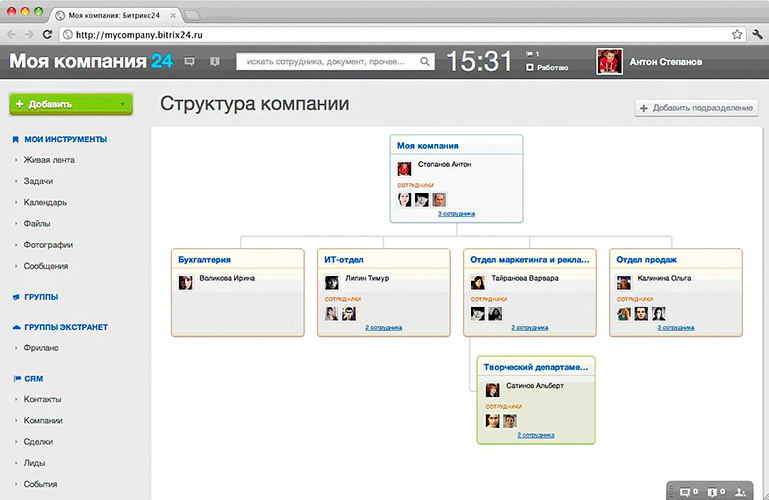Viewport: 769px width, 500px height.
Task: Click the flag counter icon near clock
Action: [532, 54]
